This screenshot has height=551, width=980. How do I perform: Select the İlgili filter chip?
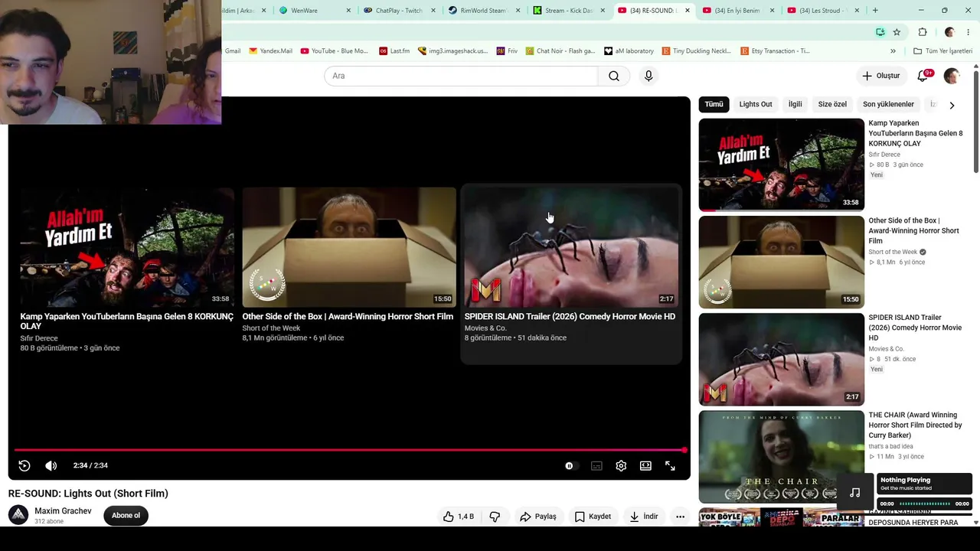click(x=795, y=104)
